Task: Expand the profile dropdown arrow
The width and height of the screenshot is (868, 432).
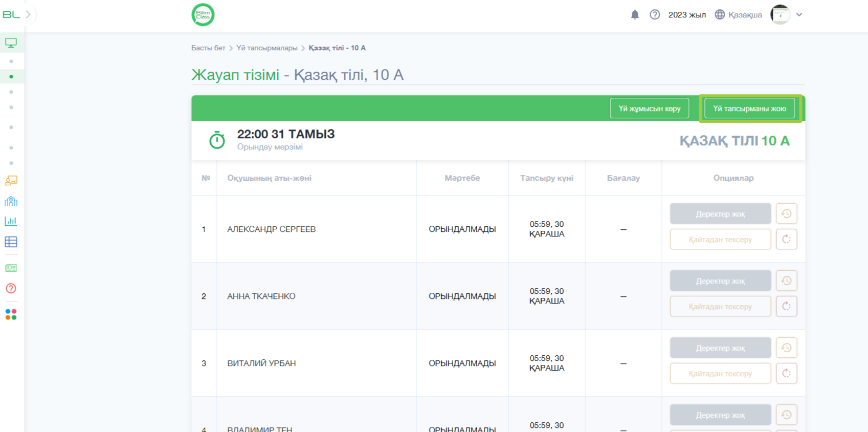Action: [799, 15]
